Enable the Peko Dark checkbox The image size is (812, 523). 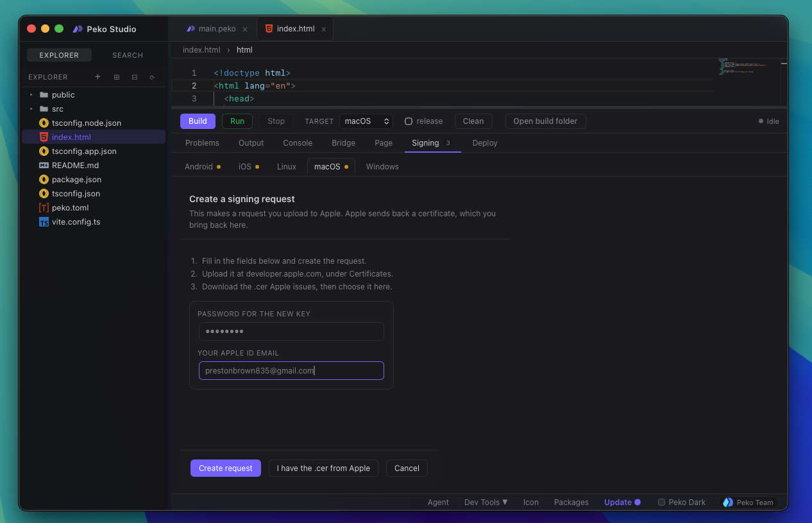(x=661, y=502)
